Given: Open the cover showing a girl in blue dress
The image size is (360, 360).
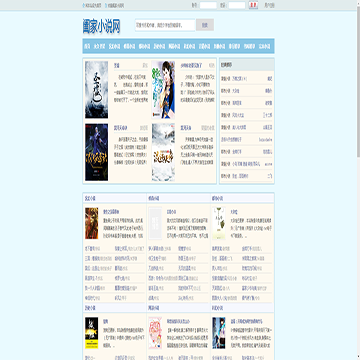Looking at the screenshot, I should point(163,89).
